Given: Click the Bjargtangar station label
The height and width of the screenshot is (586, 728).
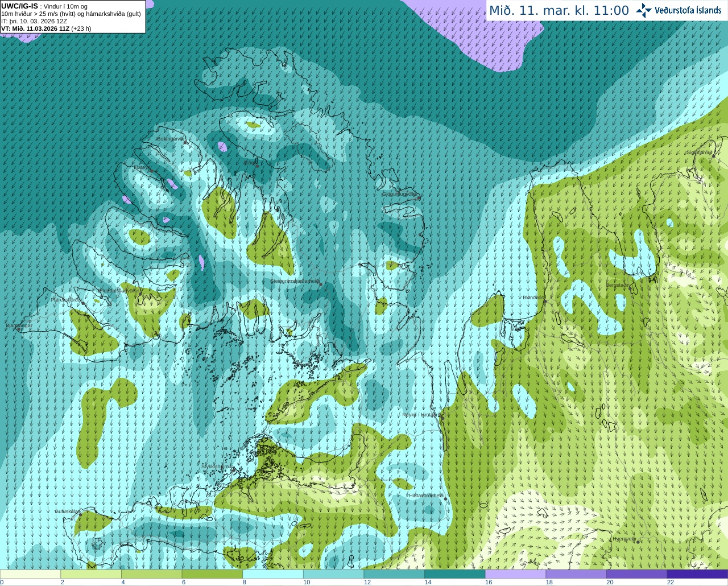Looking at the screenshot, I should (19, 325).
